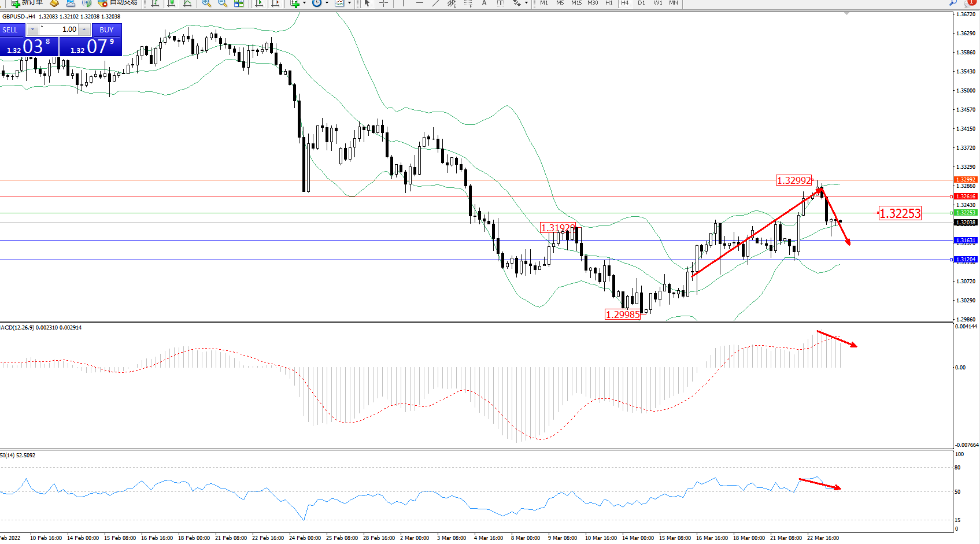The image size is (980, 544).
Task: Increase lot volume with up arrow
Action: (84, 29)
